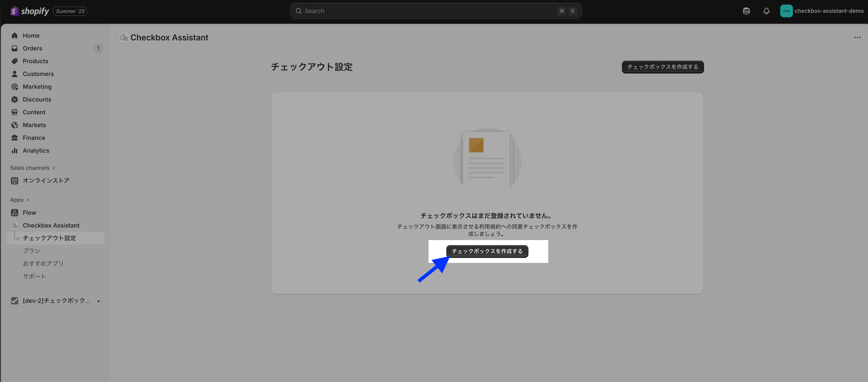This screenshot has width=868, height=382.
Task: Select おすすめアプリ submenu item
Action: click(43, 263)
